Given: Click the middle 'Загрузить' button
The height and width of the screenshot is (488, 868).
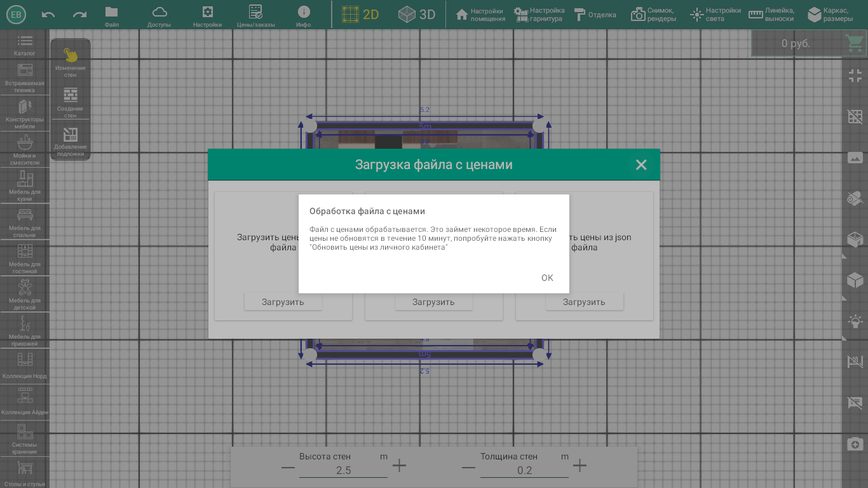Looking at the screenshot, I should click(x=433, y=302).
